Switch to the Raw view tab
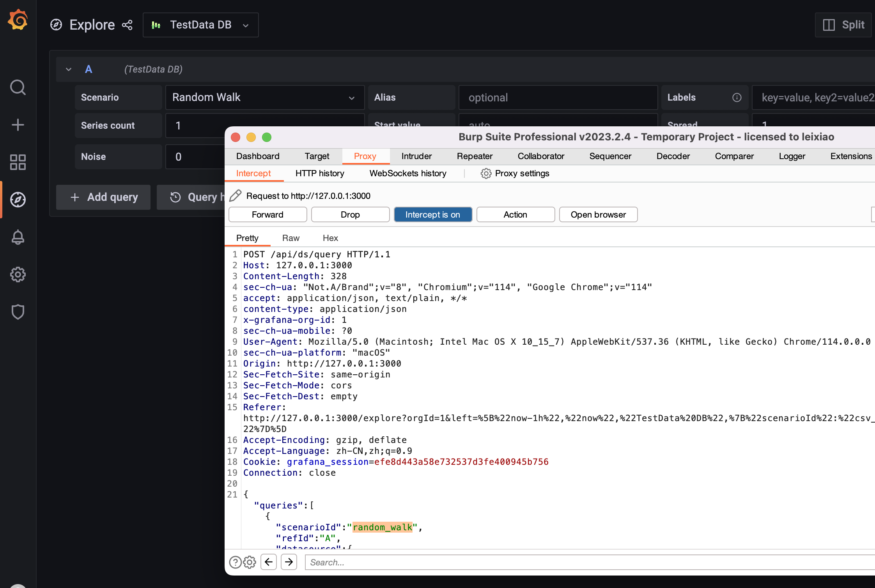The width and height of the screenshot is (875, 588). [x=290, y=238]
